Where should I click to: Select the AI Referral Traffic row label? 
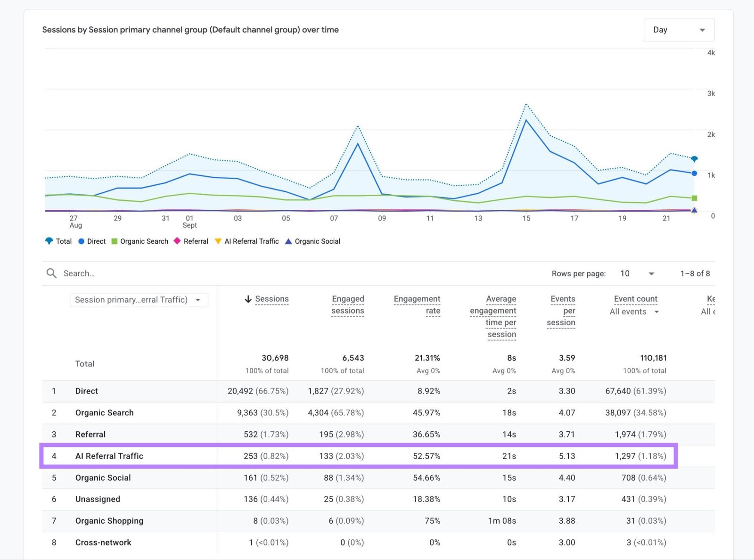click(x=109, y=456)
